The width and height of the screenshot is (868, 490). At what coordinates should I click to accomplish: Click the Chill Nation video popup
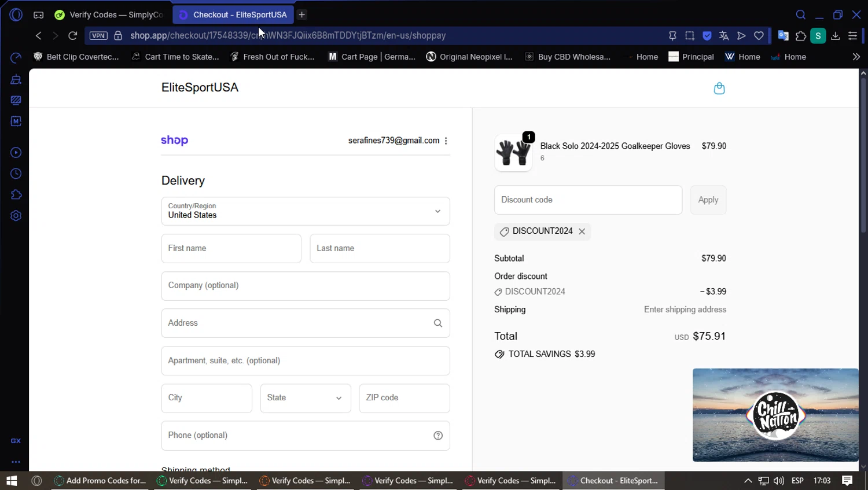[x=775, y=415]
